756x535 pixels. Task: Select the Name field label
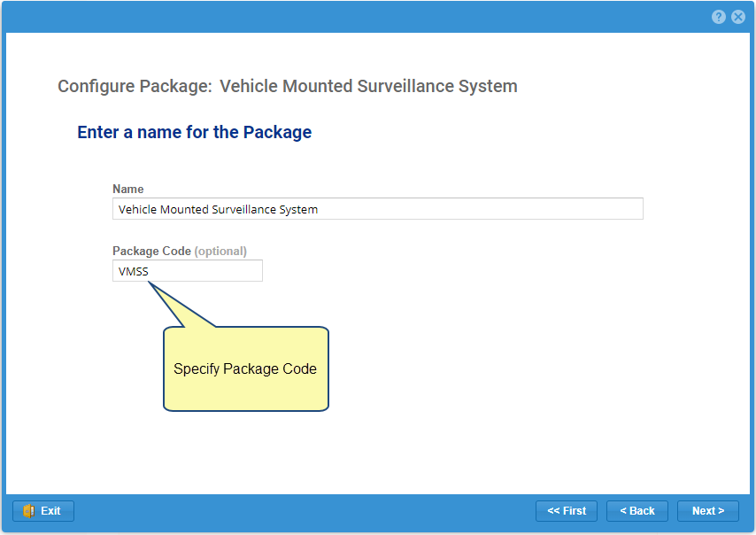pos(128,189)
